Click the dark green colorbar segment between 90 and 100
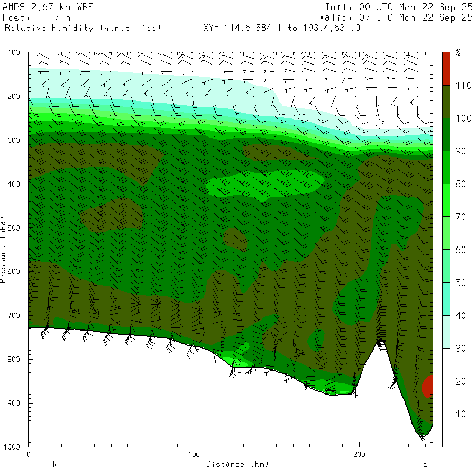 click(446, 134)
